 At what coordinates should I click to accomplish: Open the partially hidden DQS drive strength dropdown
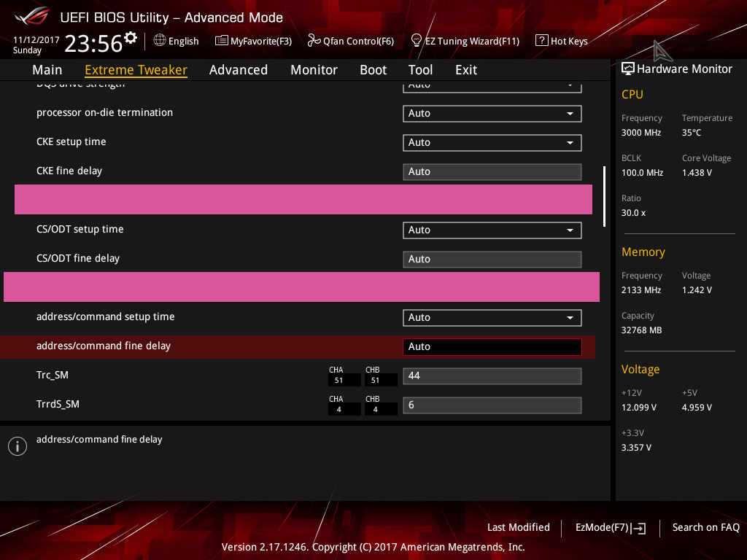point(492,87)
